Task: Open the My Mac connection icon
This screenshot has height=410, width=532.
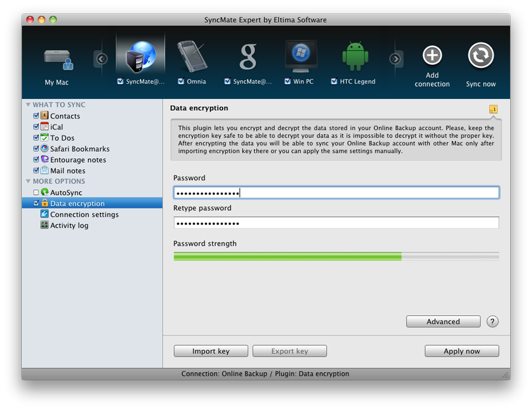Action: click(57, 58)
